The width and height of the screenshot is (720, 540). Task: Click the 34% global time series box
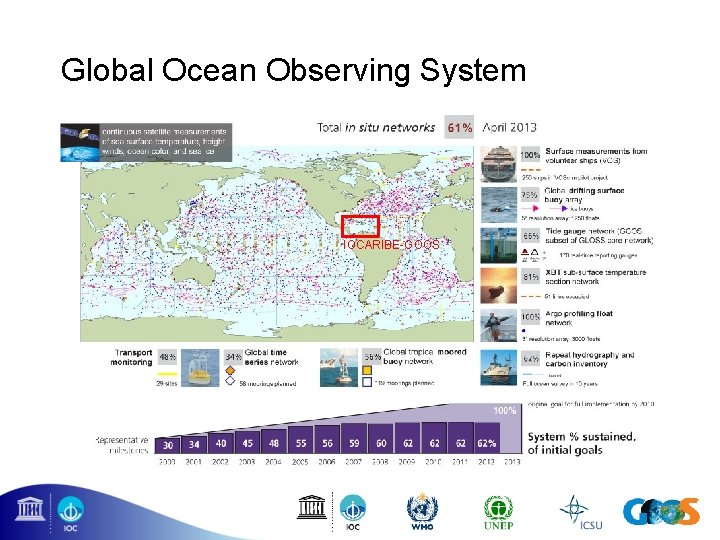tap(233, 357)
